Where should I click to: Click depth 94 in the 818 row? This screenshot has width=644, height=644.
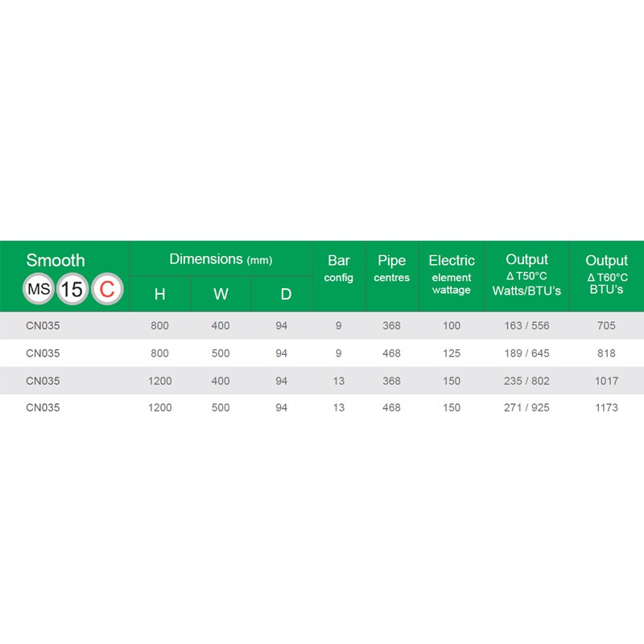[x=281, y=353]
